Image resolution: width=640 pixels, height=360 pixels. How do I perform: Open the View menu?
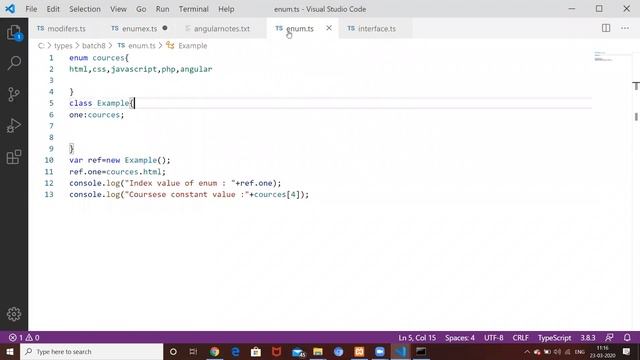[118, 9]
